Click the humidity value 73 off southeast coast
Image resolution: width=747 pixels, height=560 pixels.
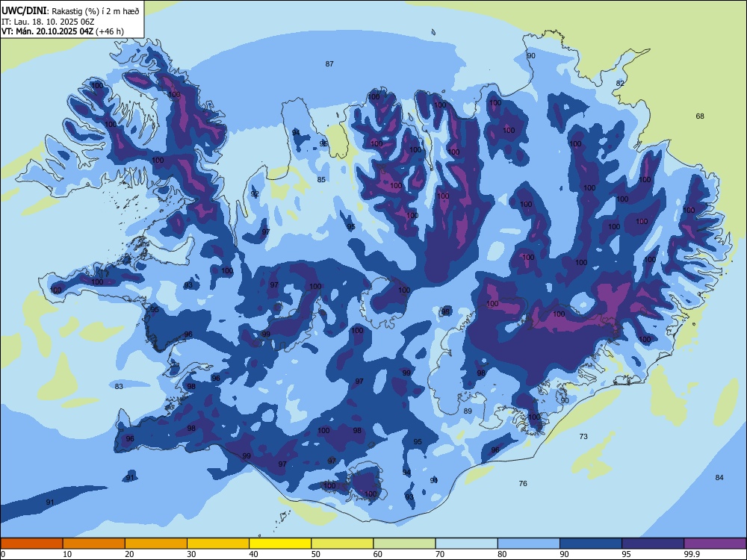[x=583, y=436]
